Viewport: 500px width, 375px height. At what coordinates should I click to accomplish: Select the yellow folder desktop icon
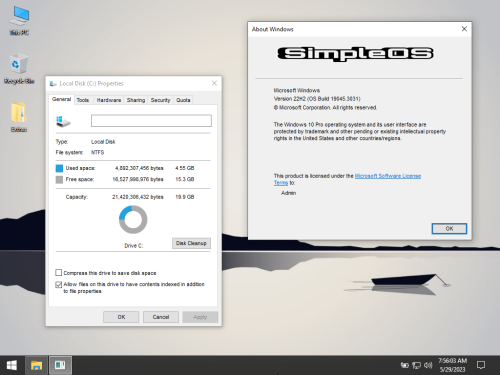pos(19,117)
